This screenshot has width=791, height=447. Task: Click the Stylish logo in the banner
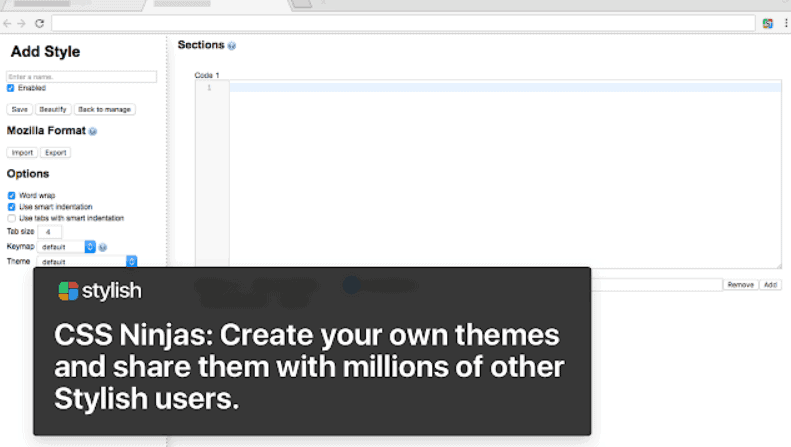pos(100,291)
